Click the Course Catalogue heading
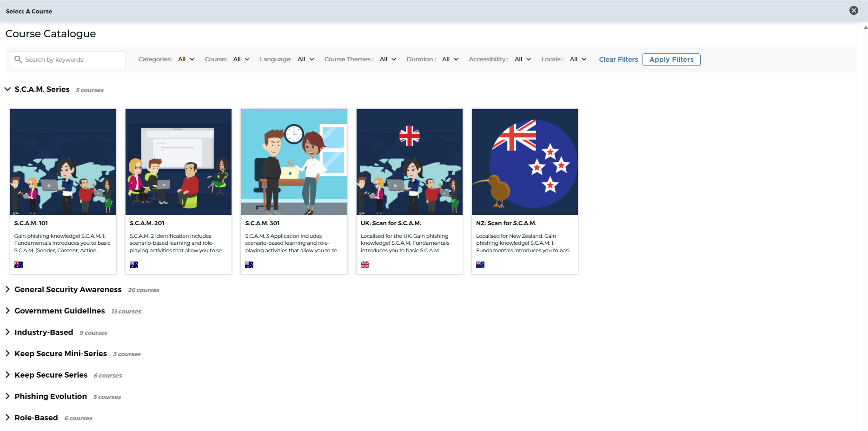Screen dimensions: 868x431 point(51,34)
